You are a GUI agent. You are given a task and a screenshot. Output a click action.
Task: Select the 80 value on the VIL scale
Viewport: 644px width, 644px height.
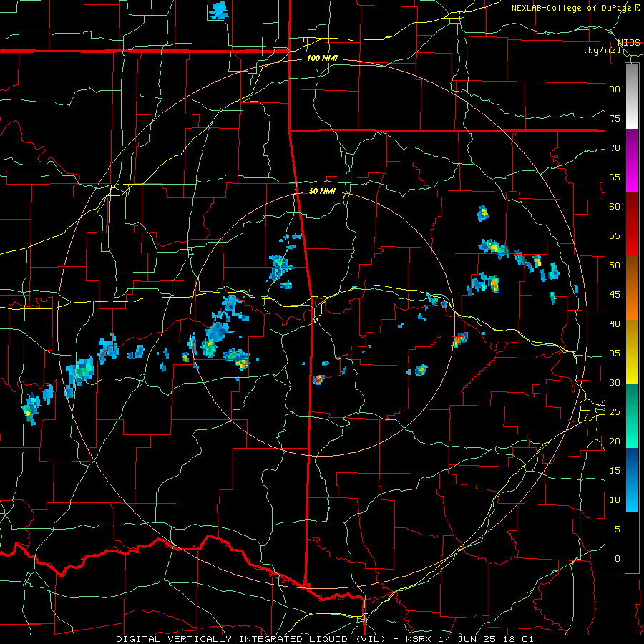615,89
